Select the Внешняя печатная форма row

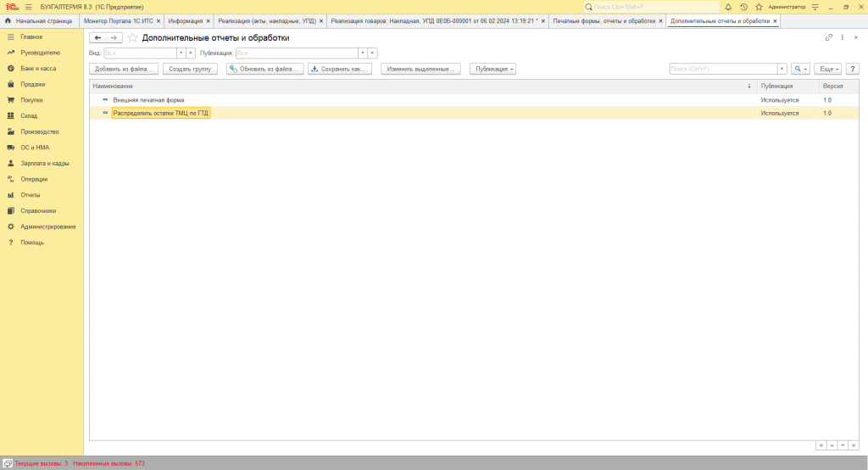pos(474,100)
